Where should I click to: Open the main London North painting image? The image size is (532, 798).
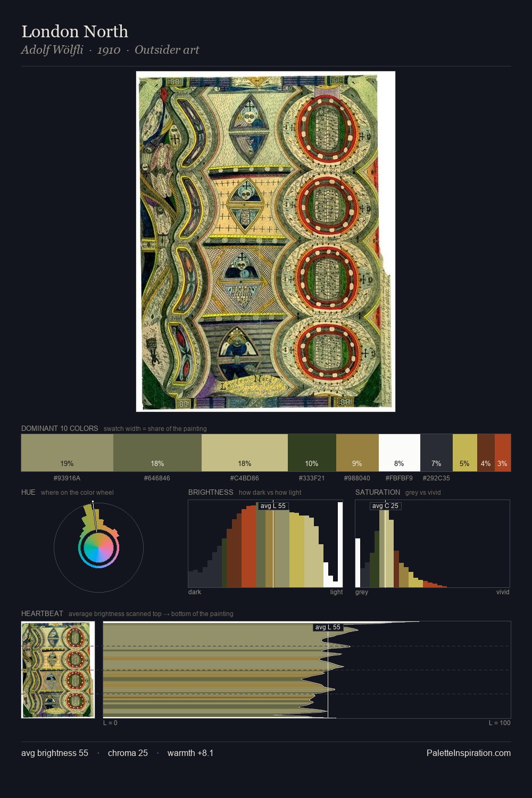click(x=265, y=242)
